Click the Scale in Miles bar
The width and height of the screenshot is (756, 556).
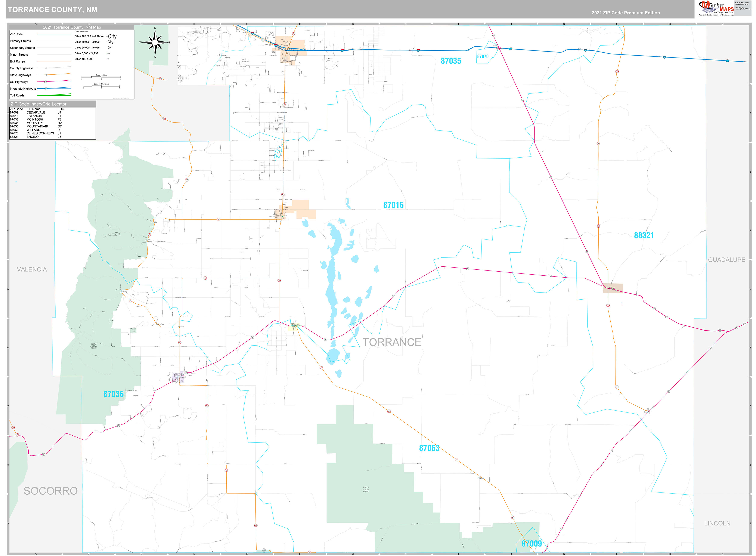point(101,77)
